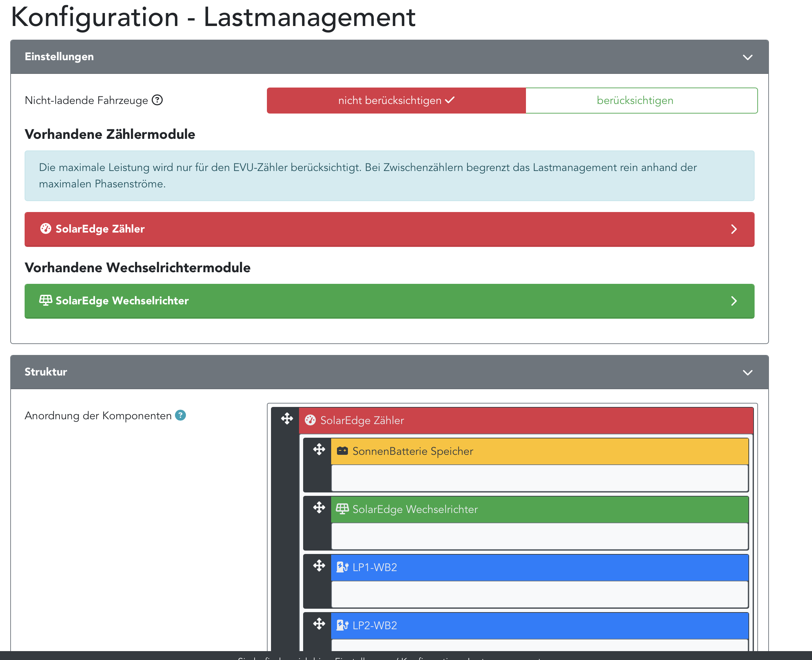Expand SolarEdge Wechselrichter module chevron
The image size is (812, 660).
[x=734, y=301]
